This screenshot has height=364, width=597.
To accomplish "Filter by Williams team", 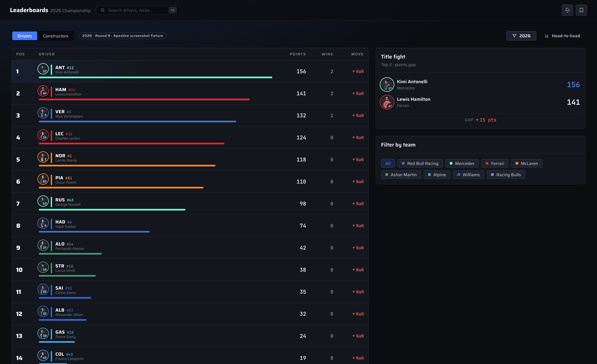I will 468,175.
